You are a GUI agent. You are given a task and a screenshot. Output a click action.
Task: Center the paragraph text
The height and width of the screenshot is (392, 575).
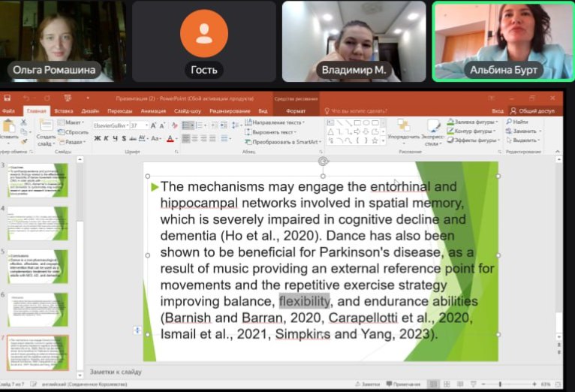tap(195, 139)
